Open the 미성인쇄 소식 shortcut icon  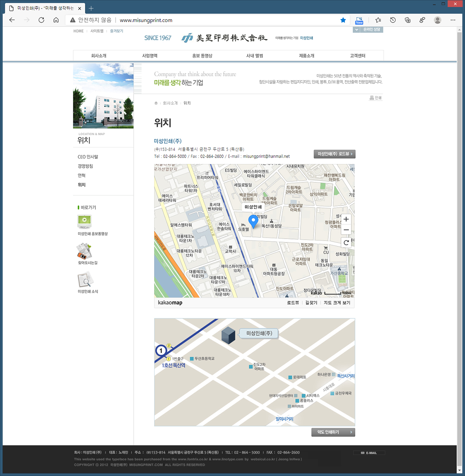[x=85, y=280]
